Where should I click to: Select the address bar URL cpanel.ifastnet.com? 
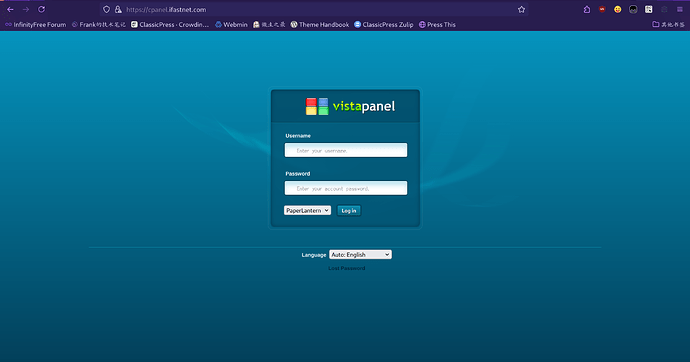pos(166,9)
